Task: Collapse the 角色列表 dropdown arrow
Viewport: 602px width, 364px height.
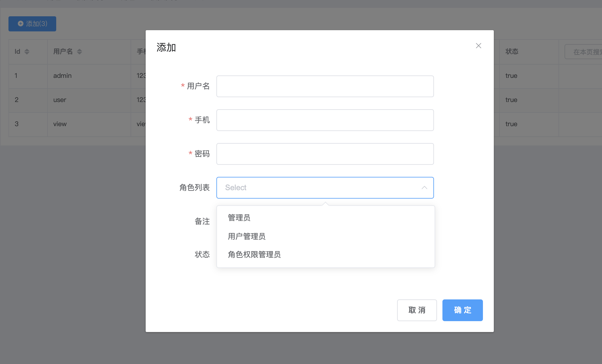Action: pyautogui.click(x=424, y=188)
